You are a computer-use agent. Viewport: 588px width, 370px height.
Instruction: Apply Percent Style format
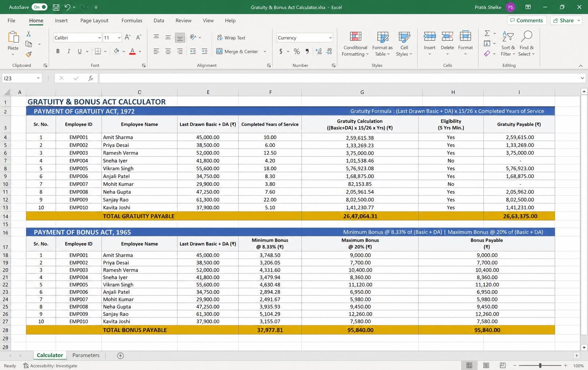click(x=297, y=51)
